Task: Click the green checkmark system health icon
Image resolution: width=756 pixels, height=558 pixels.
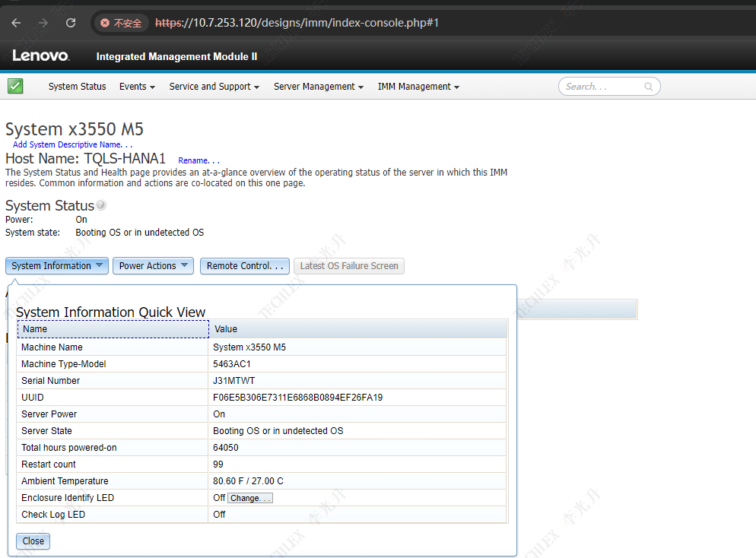Action: tap(15, 86)
